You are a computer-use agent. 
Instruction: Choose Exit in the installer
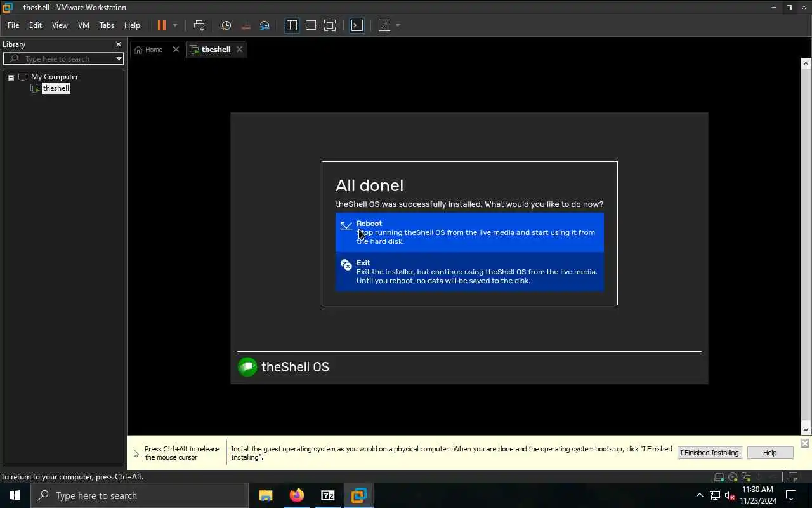tap(469, 272)
